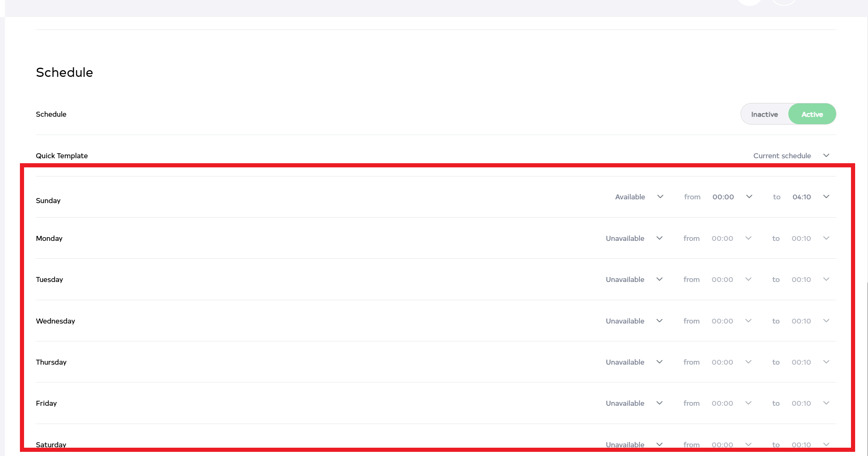Switch the Schedule toggle to Inactive
868x456 pixels.
[x=764, y=114]
